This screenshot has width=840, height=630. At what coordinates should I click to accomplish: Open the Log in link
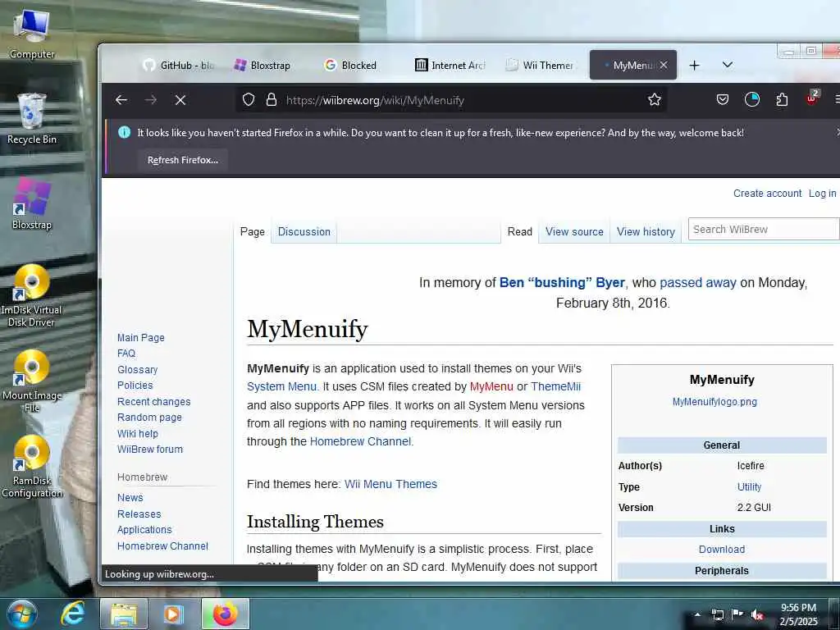(822, 193)
